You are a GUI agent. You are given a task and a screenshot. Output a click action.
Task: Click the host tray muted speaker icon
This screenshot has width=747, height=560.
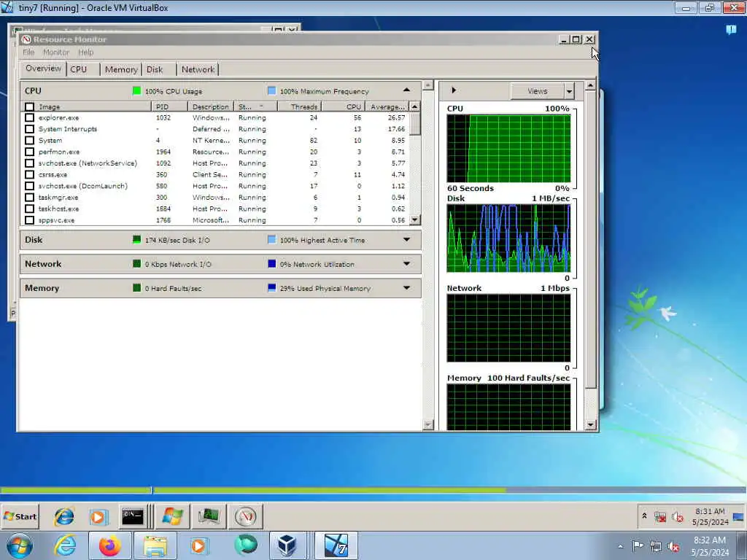(x=673, y=547)
